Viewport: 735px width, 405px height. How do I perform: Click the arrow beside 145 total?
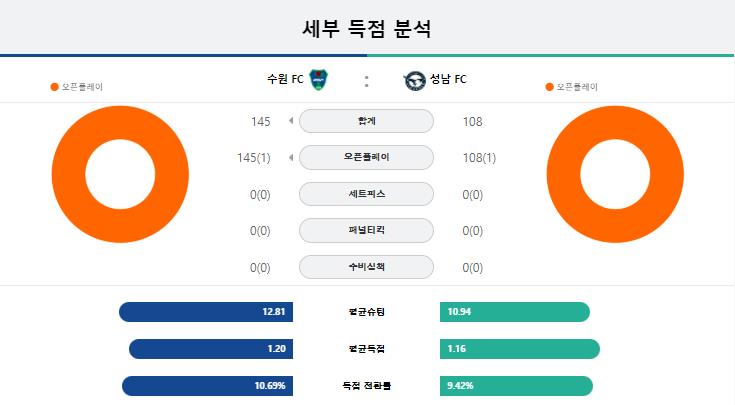[x=291, y=121]
